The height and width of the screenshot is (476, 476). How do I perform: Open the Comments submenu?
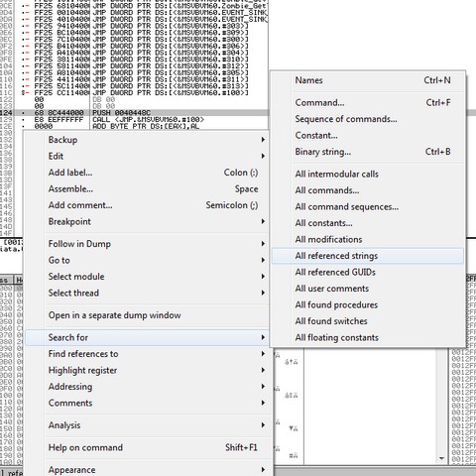point(148,403)
